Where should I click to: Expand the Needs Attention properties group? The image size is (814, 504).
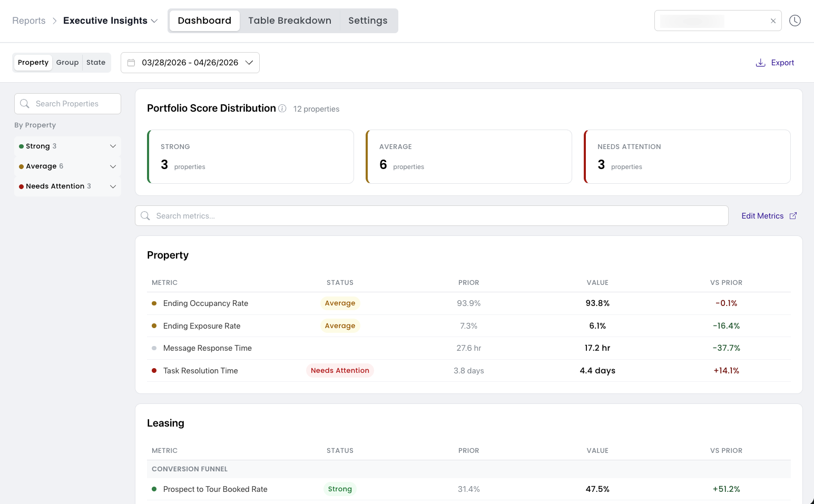[x=67, y=186]
